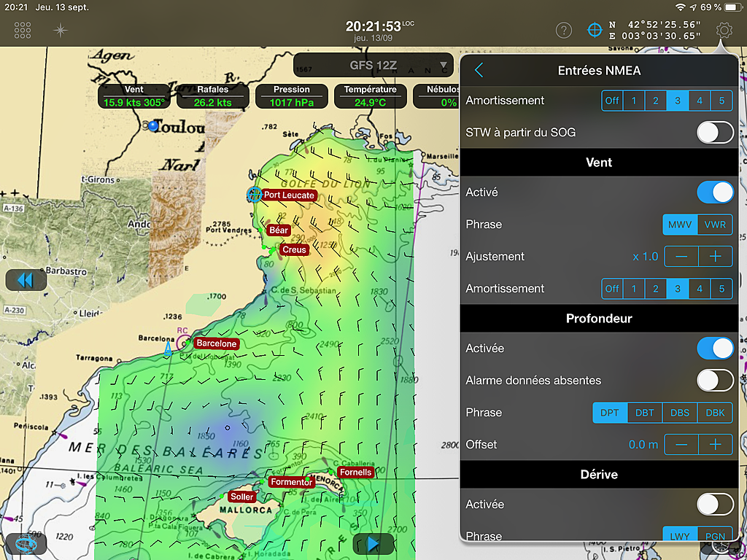Enable the Dérive Activée switch
The width and height of the screenshot is (747, 560).
coord(715,505)
